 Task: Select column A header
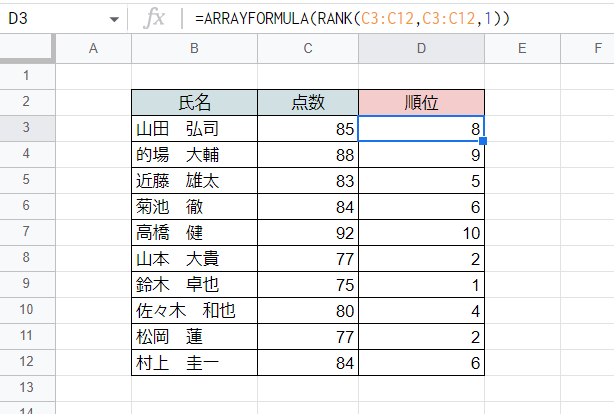coord(93,49)
